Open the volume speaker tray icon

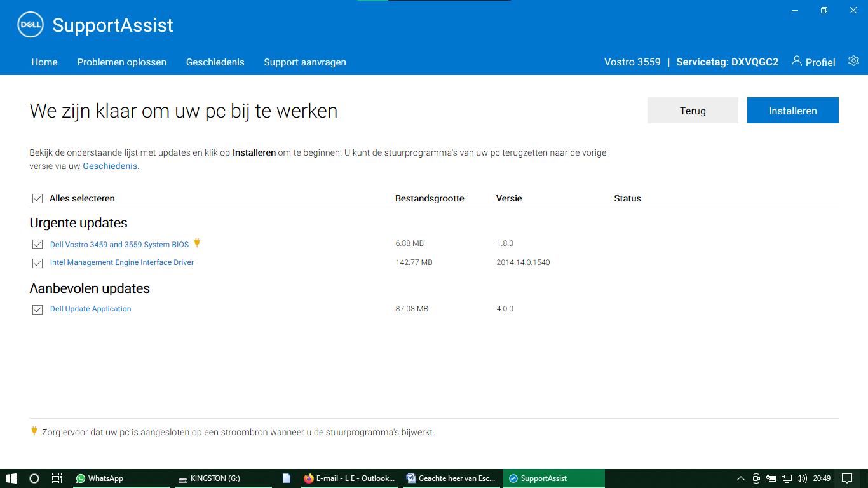802,478
